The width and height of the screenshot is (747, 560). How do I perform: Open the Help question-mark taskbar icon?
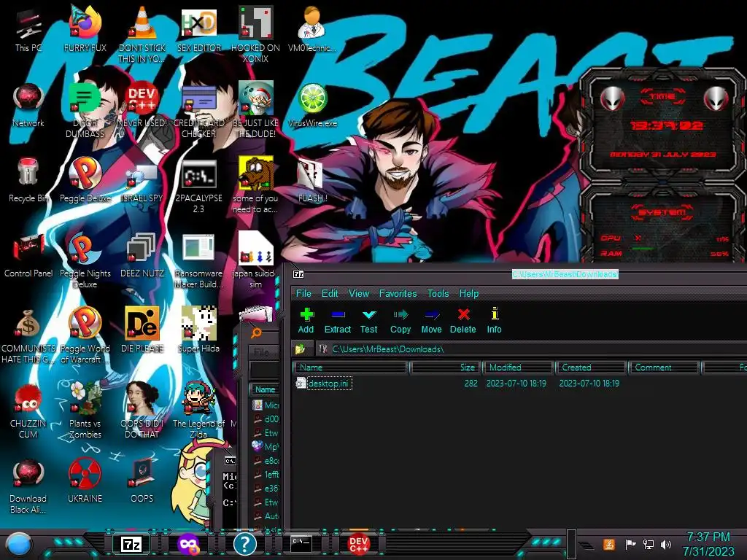coord(245,544)
